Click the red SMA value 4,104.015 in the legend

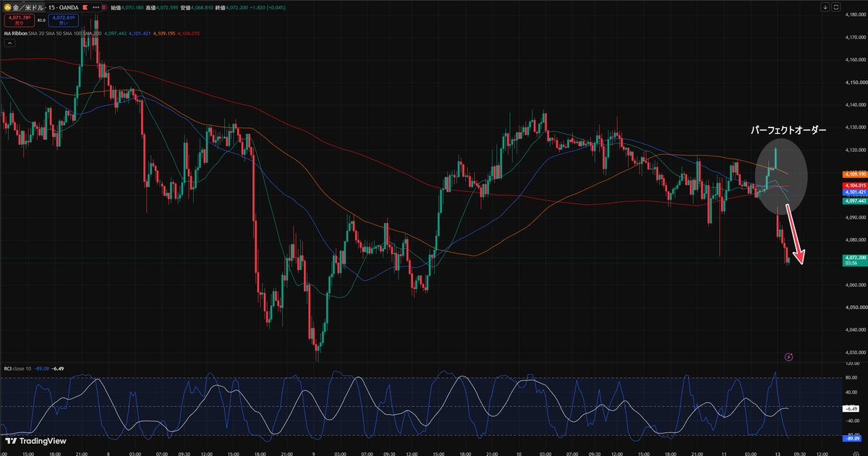[189, 33]
